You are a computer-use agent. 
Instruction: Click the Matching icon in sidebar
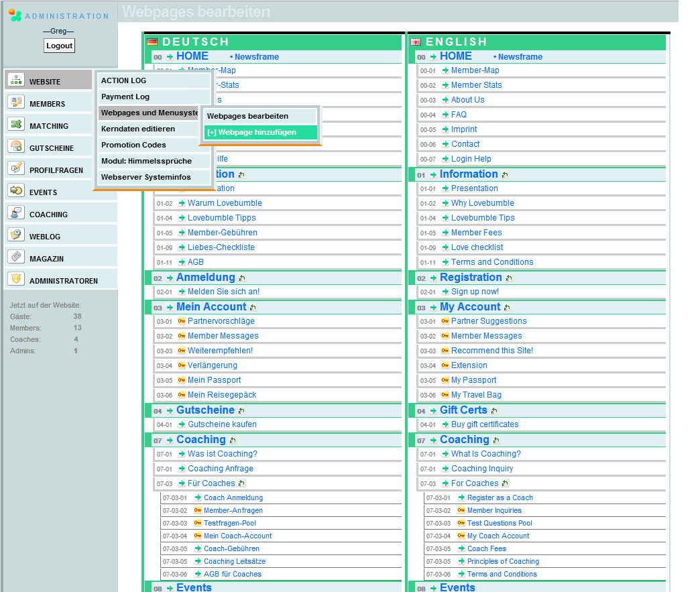16,125
